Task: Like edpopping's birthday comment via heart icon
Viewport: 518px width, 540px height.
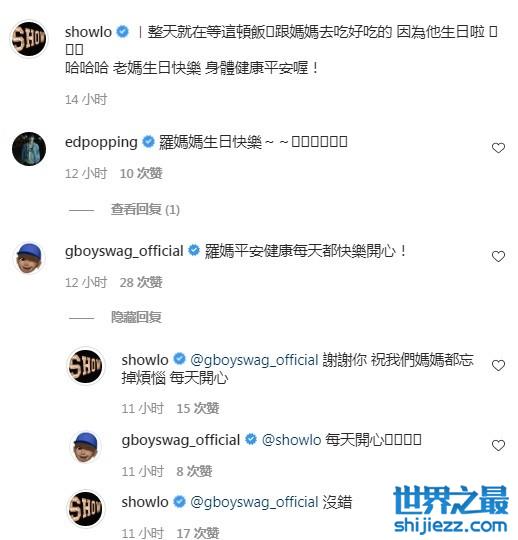Action: pos(498,148)
